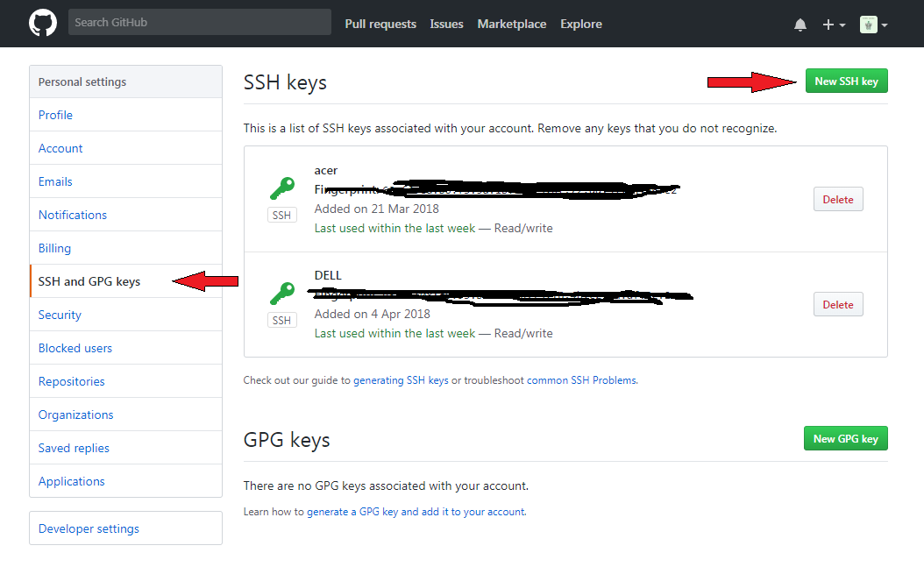Viewport: 924px width, 567px height.
Task: Follow the common SSH Problems link
Action: 581,380
